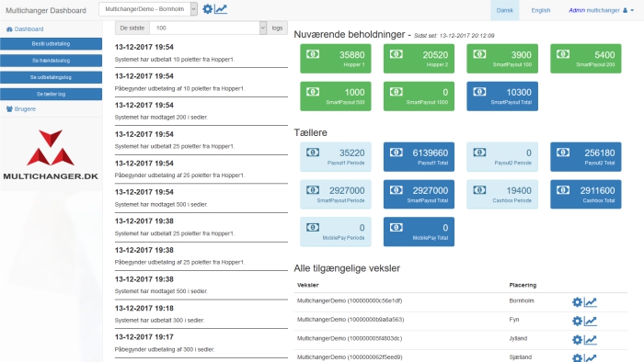This screenshot has width=644, height=362.
Task: Click the De sidste label
Action: point(132,28)
